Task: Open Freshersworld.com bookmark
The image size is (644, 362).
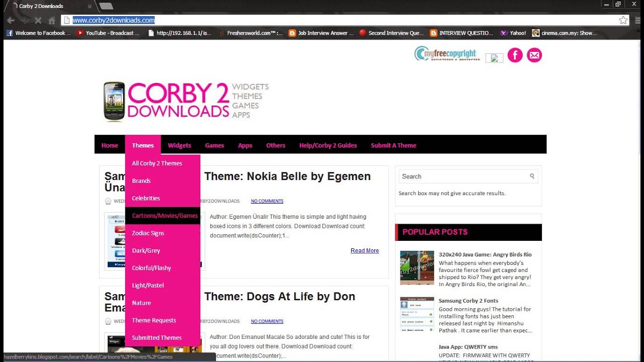Action: [x=251, y=33]
